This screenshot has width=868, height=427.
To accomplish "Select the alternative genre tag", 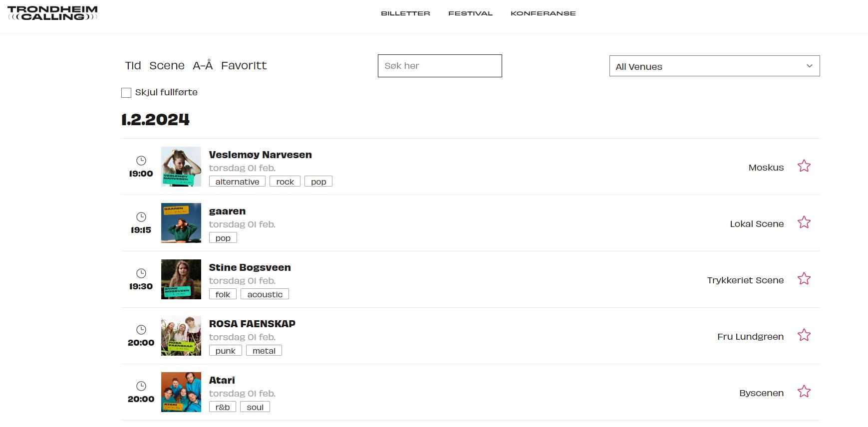I will (x=237, y=182).
